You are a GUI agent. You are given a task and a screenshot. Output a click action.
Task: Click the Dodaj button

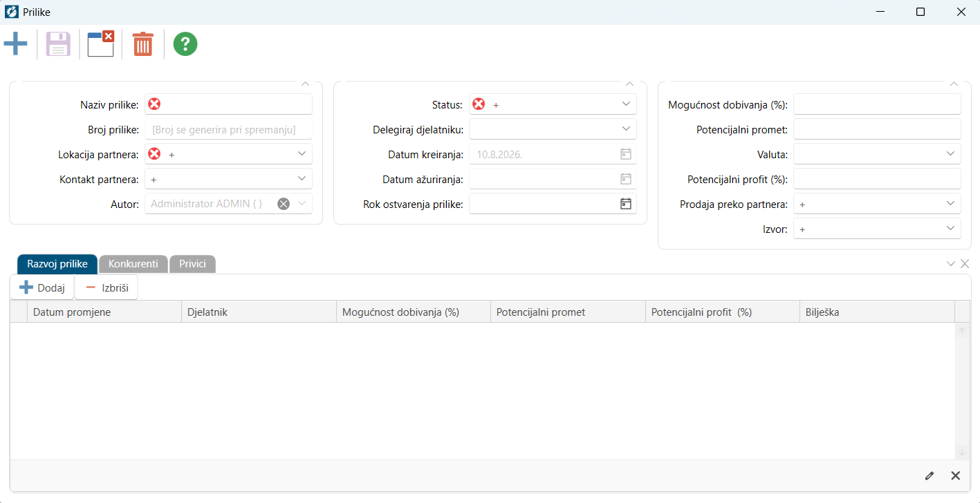click(42, 287)
